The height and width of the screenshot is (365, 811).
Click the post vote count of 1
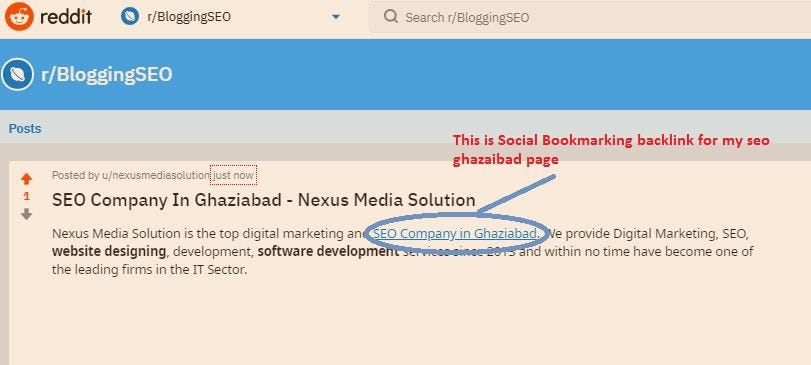tap(26, 196)
